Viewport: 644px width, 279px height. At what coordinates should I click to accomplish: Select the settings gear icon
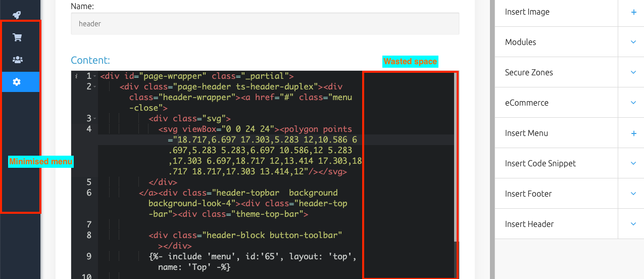[17, 82]
